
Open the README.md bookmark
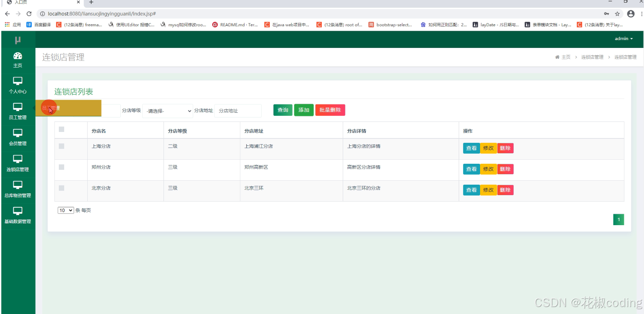[235, 25]
